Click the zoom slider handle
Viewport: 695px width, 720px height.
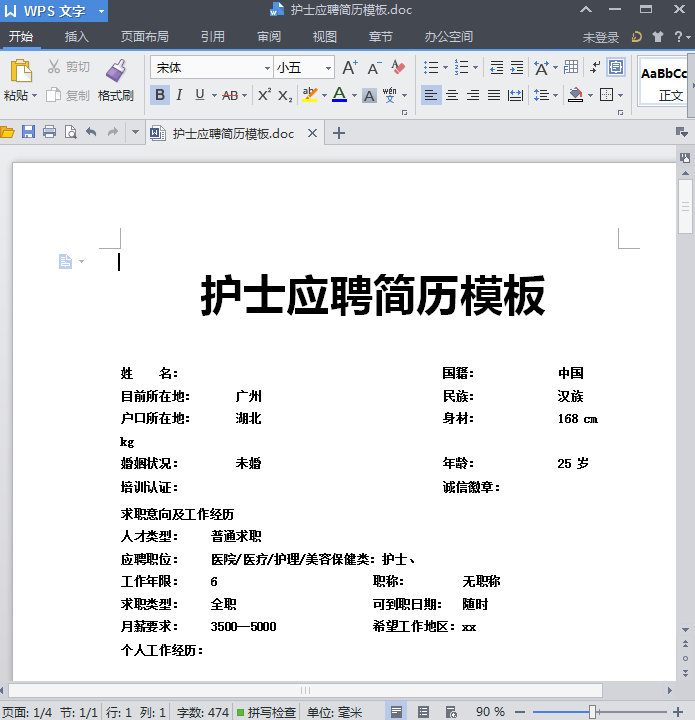tap(592, 712)
